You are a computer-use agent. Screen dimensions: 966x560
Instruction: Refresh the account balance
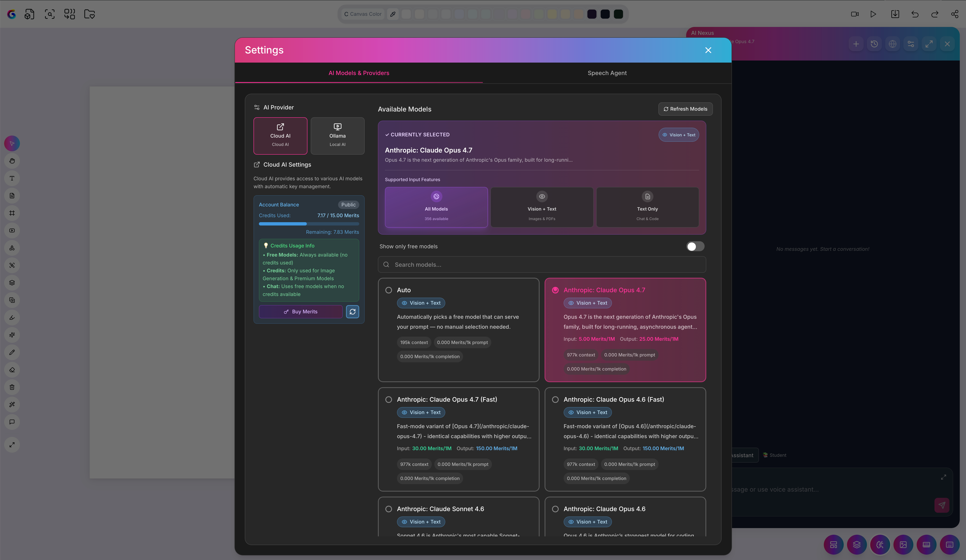tap(353, 312)
